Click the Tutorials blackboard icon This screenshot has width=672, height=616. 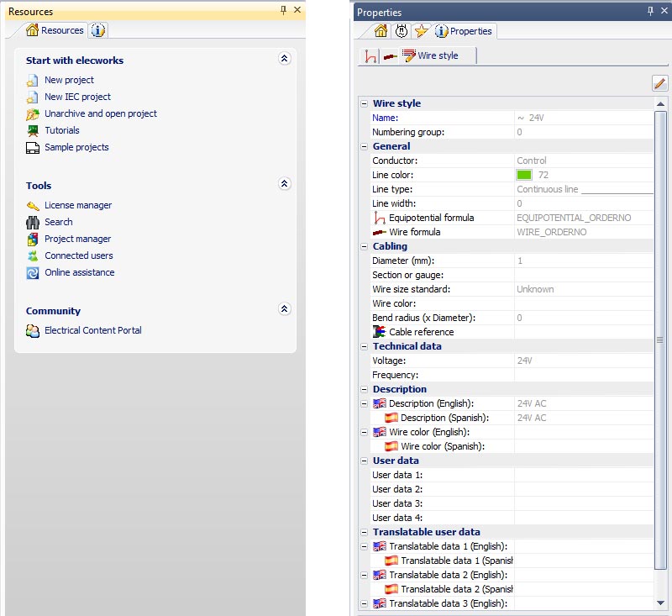[33, 131]
